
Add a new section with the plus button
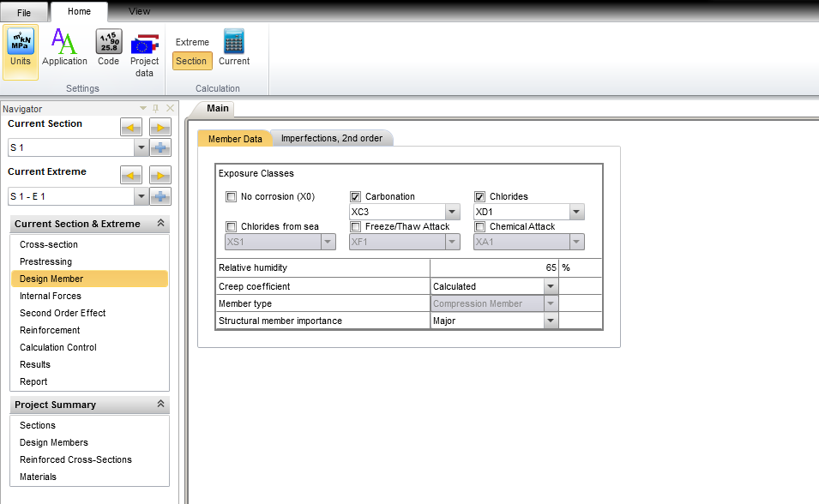pyautogui.click(x=160, y=147)
